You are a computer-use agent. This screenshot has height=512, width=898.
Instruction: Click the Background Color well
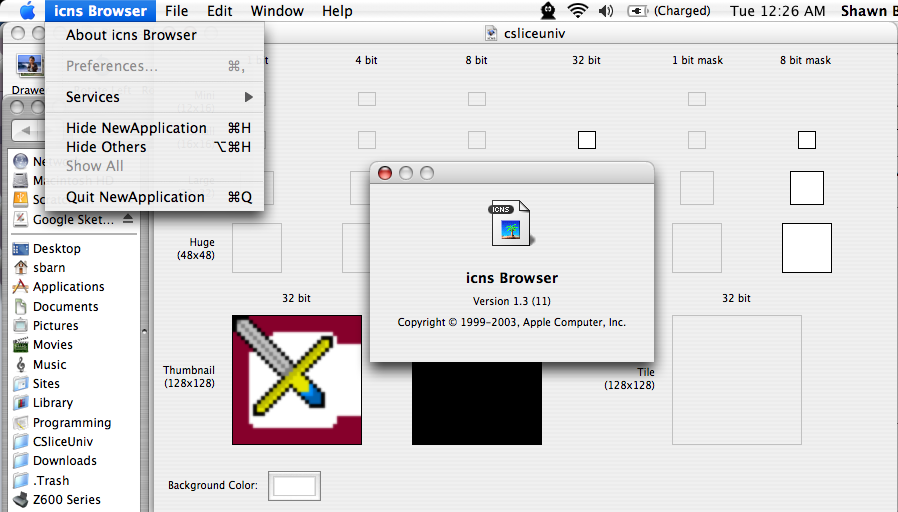coord(294,486)
